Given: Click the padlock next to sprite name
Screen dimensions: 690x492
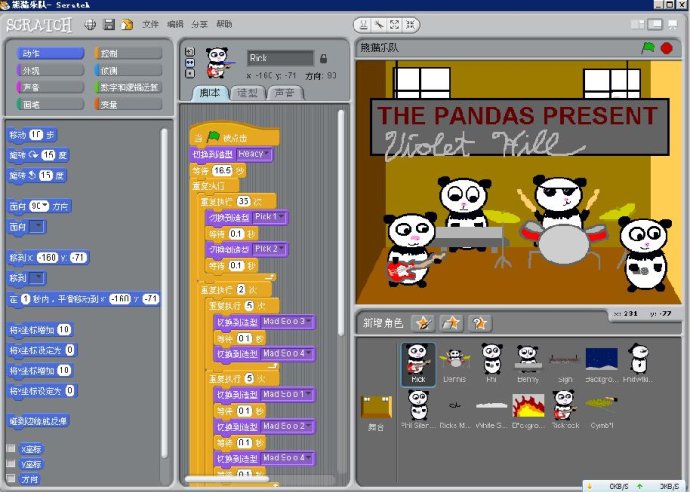Looking at the screenshot, I should click(323, 58).
